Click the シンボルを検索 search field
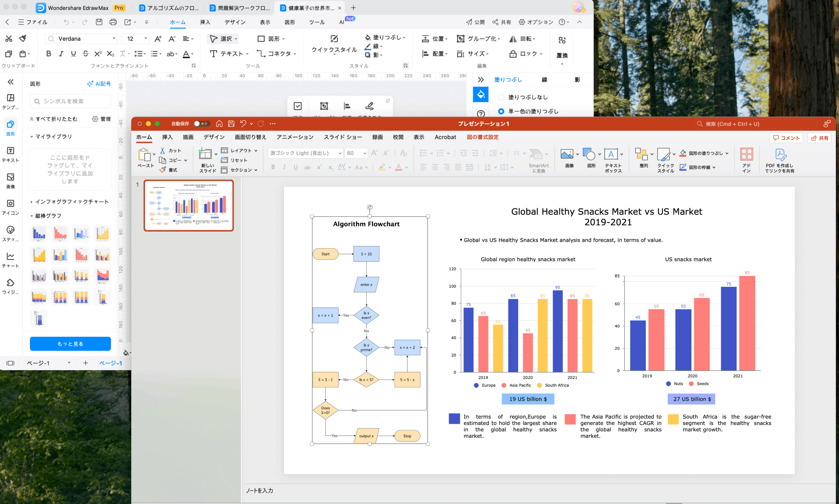Screen dimensions: 839x504 [x=70, y=101]
